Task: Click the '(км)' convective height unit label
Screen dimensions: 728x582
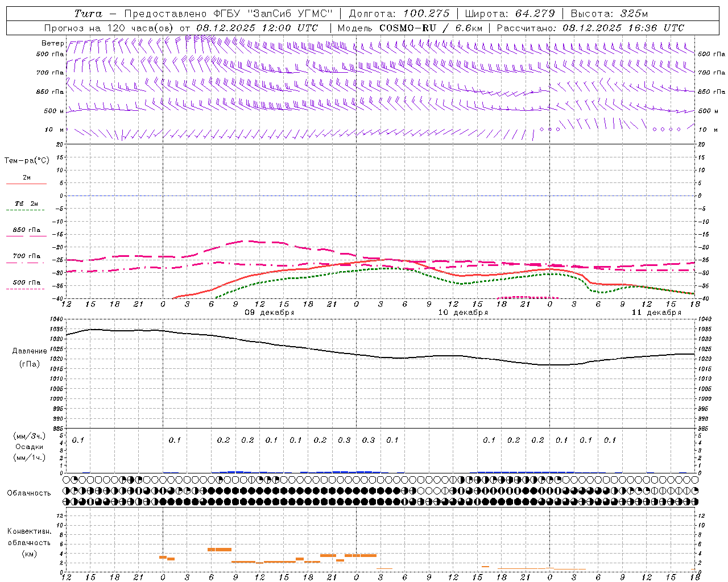Action: 29,554
